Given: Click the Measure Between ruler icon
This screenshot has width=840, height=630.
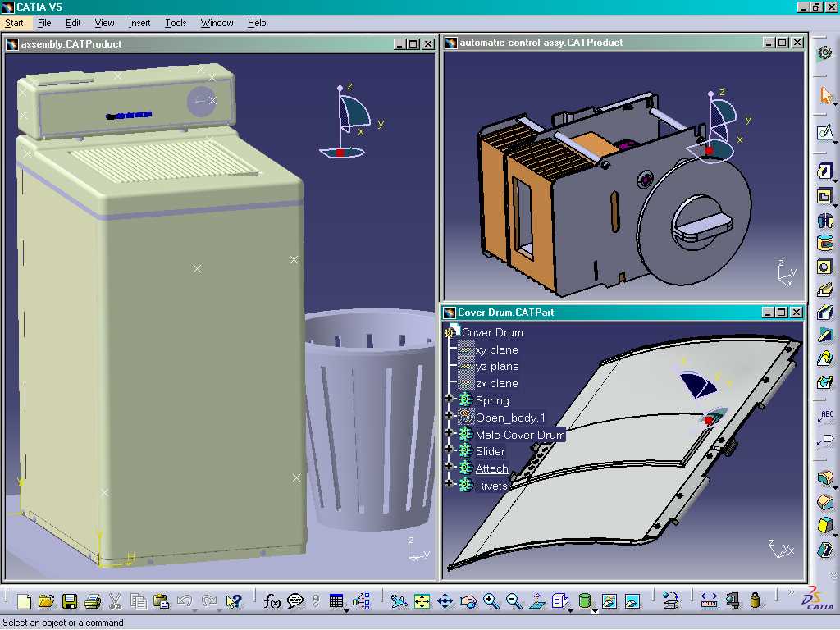Looking at the screenshot, I should tap(709, 601).
